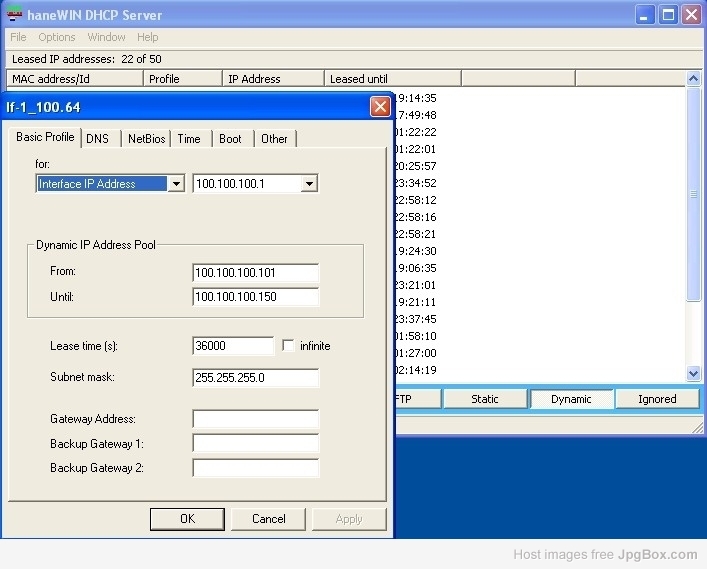This screenshot has width=707, height=569.
Task: Click the Gateway Address input field
Action: 255,419
